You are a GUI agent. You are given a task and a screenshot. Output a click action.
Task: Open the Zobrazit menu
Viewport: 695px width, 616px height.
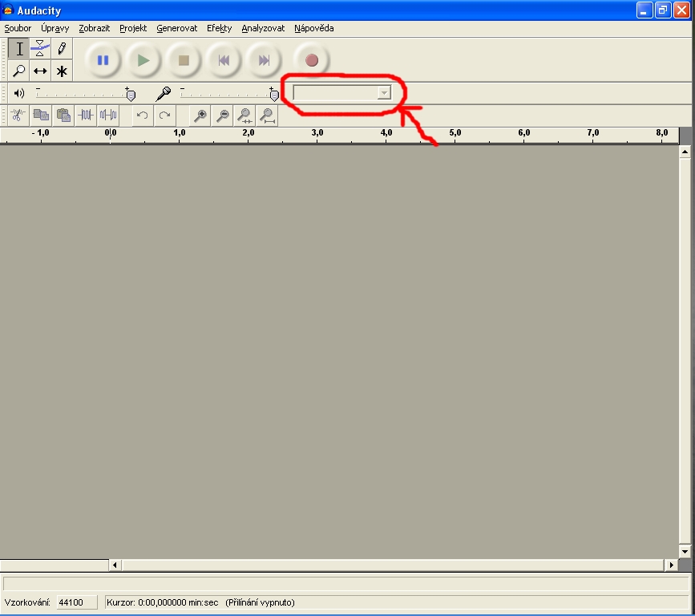(x=95, y=28)
